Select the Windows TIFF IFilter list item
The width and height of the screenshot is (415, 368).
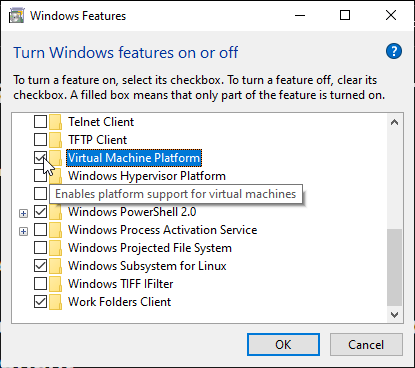tap(120, 284)
